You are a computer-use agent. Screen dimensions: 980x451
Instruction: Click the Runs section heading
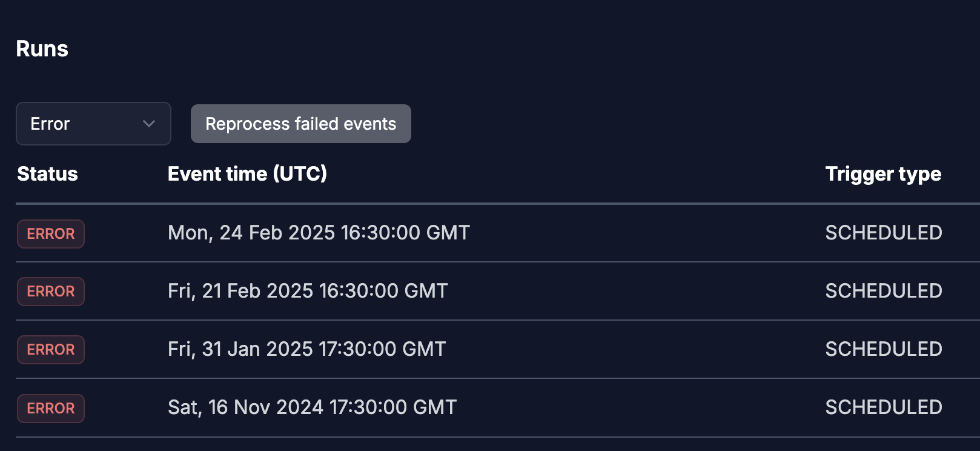[x=42, y=49]
